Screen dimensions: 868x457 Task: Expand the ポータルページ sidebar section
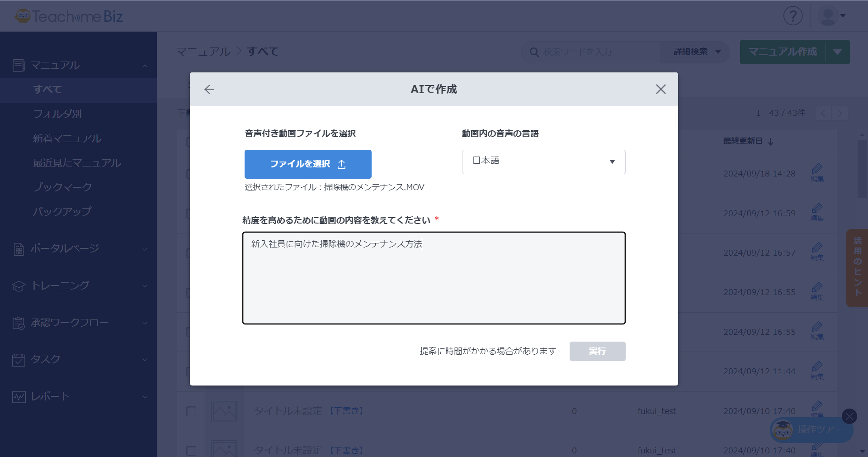pos(79,248)
